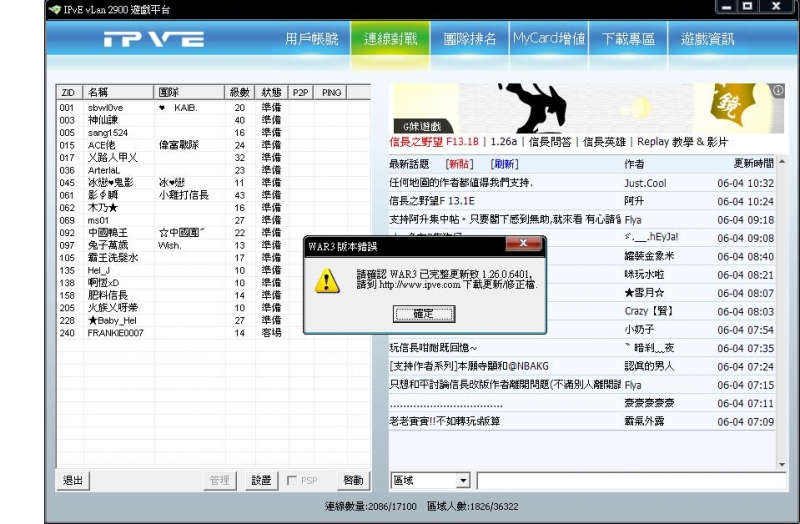Image resolution: width=800 pixels, height=524 pixels.
Task: Select player ArteriaL row
Action: tap(213, 170)
